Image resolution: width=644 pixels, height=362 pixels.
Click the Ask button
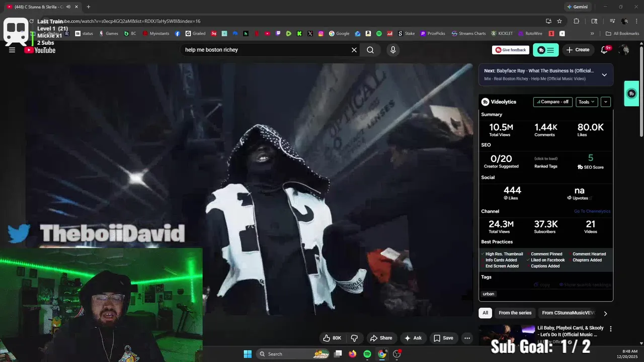(x=413, y=338)
